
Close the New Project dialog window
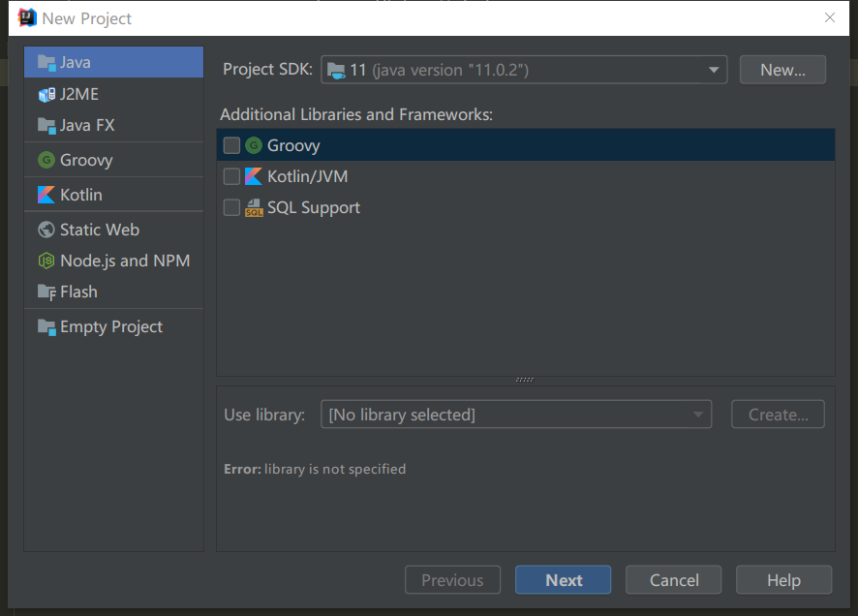[830, 17]
